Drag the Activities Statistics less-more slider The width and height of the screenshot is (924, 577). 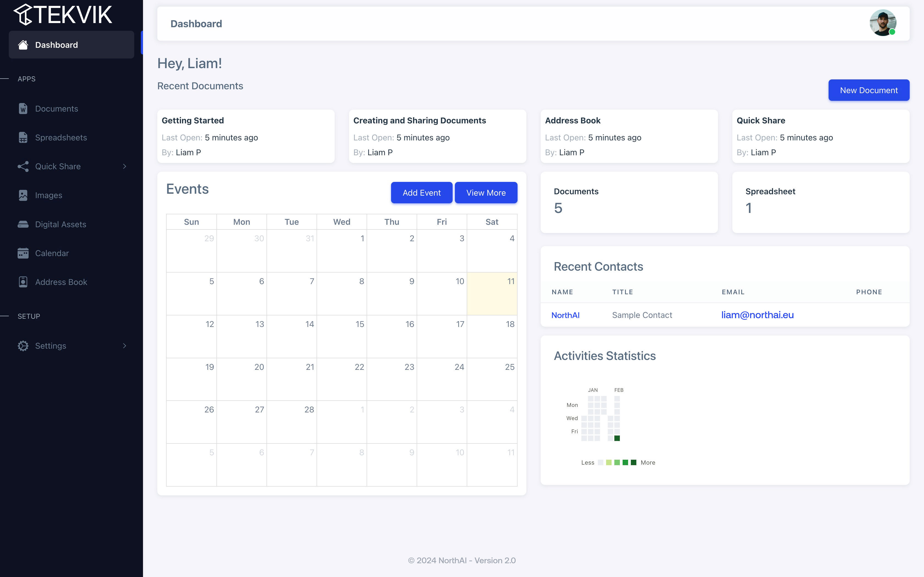pos(617,462)
